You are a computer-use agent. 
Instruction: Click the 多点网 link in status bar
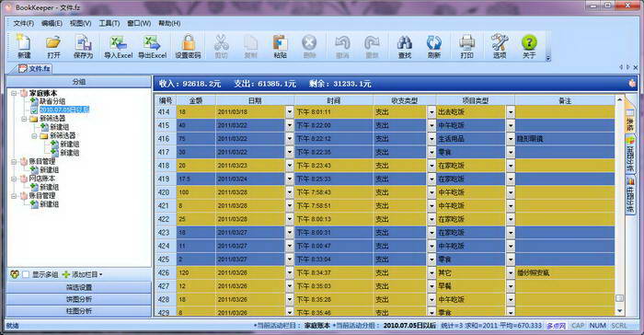point(556,326)
